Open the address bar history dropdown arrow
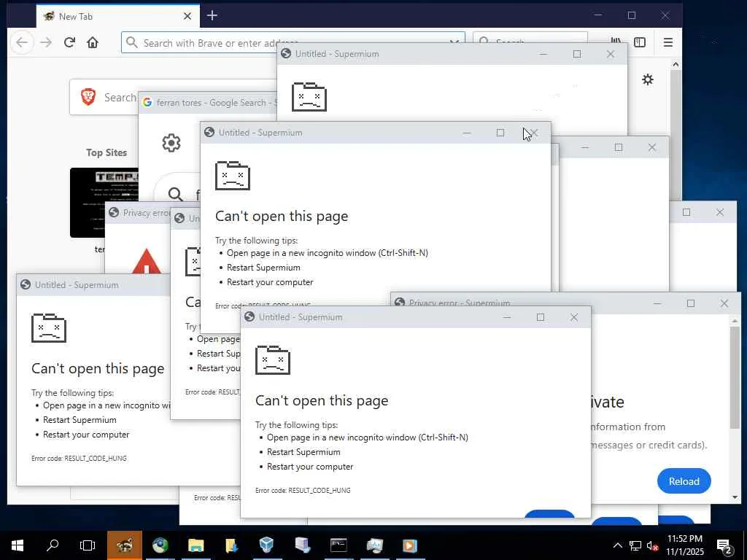747x560 pixels. point(454,43)
